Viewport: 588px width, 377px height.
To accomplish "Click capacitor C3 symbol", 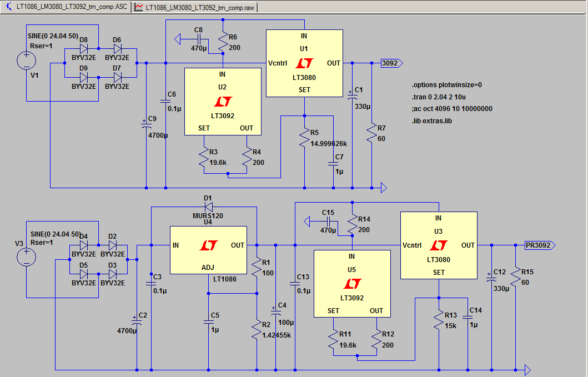I will point(151,284).
